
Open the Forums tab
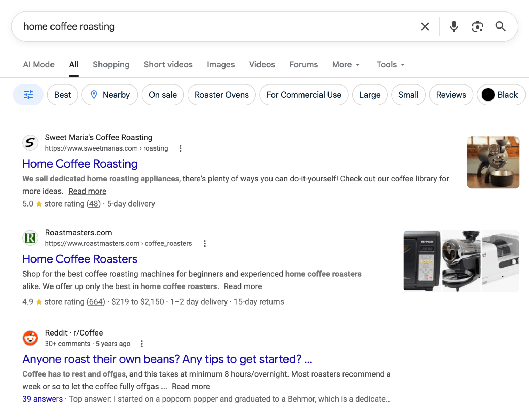click(x=303, y=64)
